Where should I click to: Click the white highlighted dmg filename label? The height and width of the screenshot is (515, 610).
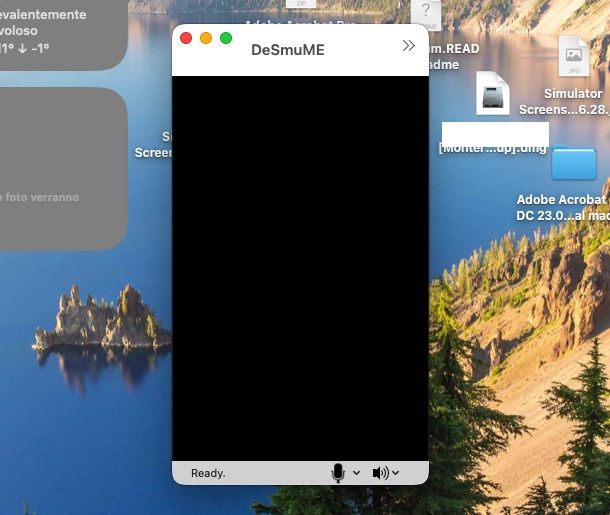[495, 133]
